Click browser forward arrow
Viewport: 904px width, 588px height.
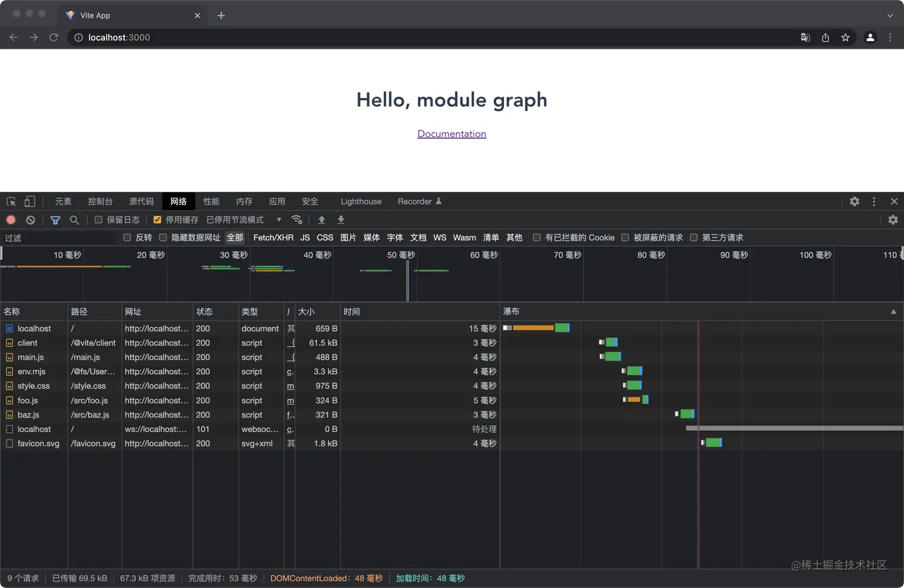pyautogui.click(x=33, y=37)
